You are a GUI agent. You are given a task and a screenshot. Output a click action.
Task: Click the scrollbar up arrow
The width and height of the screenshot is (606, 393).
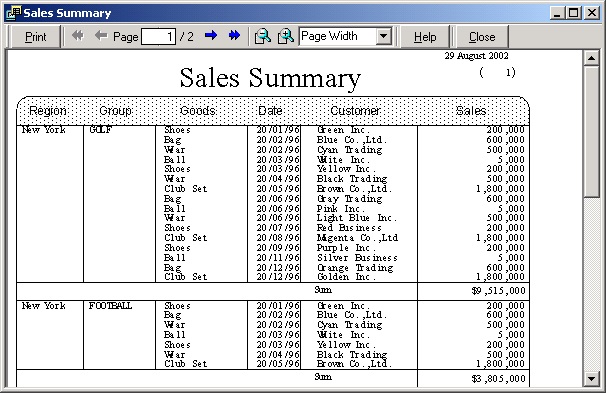591,58
